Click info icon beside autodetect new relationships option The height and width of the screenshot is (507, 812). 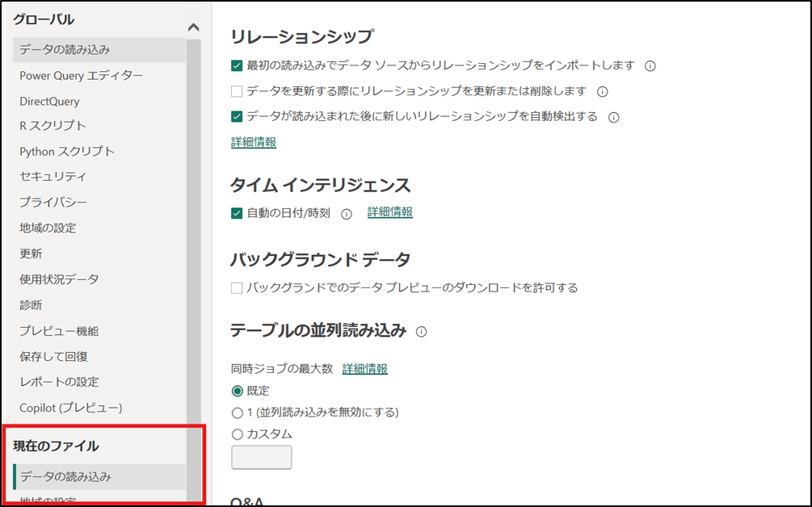(x=613, y=117)
